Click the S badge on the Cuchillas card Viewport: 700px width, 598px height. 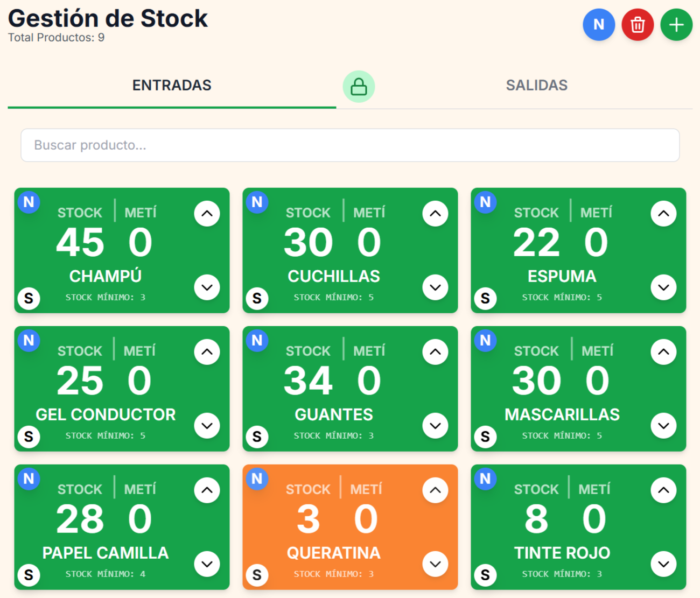(257, 299)
